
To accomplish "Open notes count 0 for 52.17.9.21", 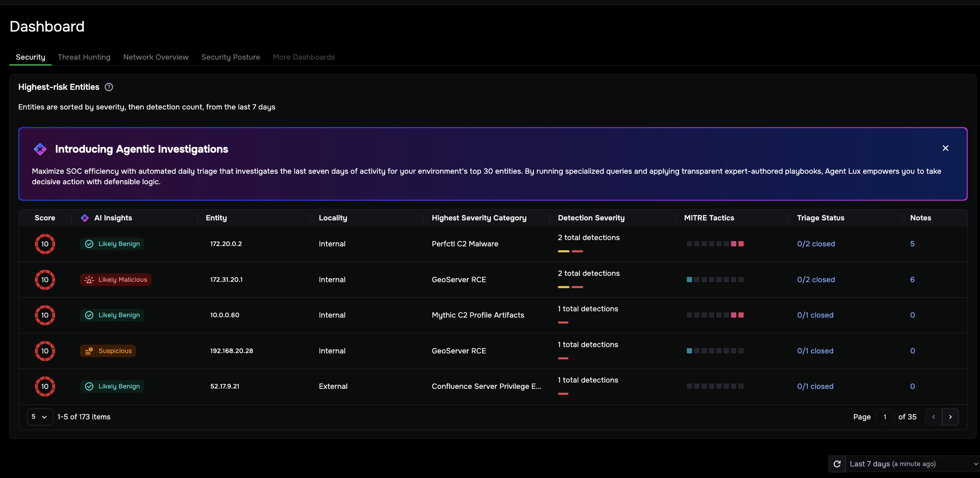I will coord(912,386).
